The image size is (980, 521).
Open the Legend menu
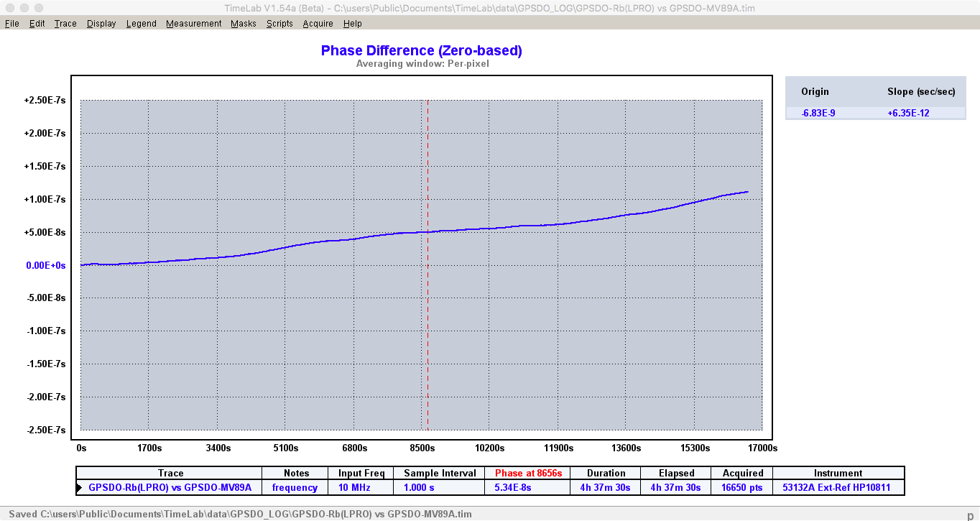tap(141, 24)
